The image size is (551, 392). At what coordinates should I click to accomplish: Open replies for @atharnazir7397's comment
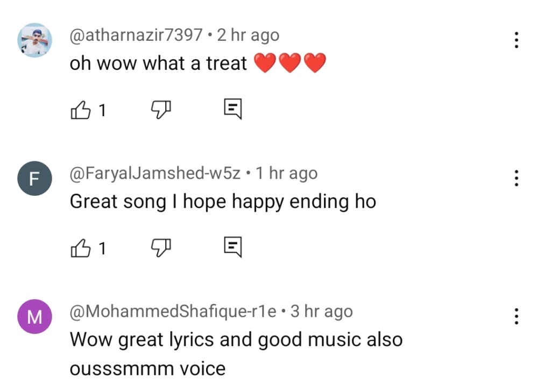[x=232, y=110]
